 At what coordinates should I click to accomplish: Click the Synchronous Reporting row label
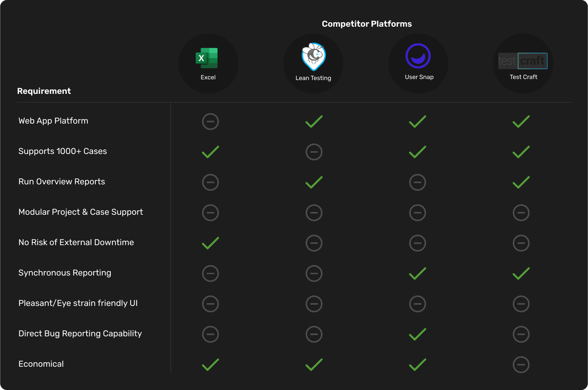(65, 273)
